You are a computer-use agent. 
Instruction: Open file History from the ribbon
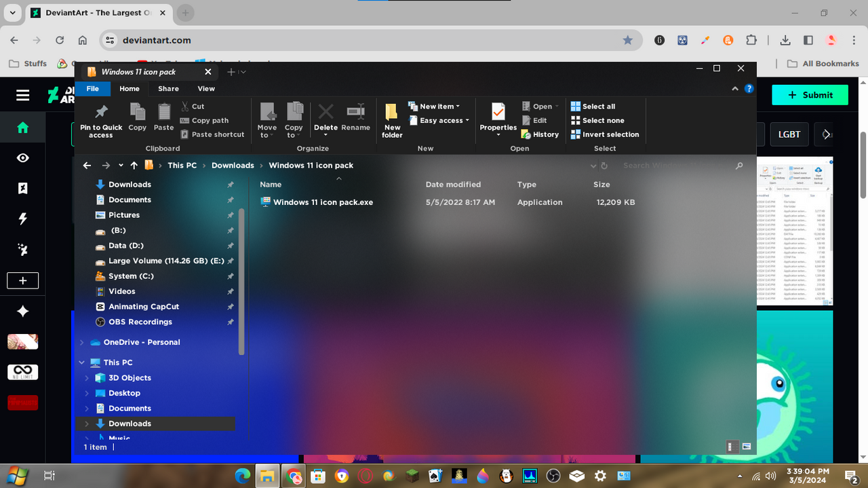pos(540,134)
